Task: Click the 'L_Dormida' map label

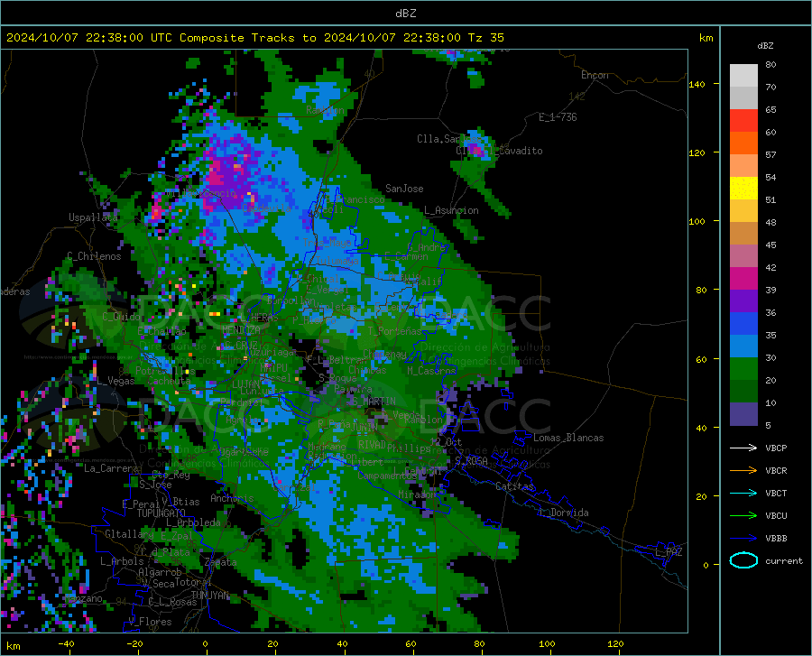Action: 563,513
